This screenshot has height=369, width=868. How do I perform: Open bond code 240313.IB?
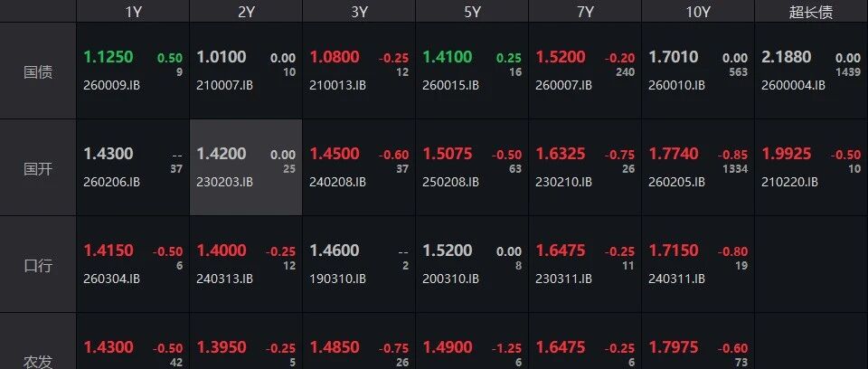click(x=224, y=279)
